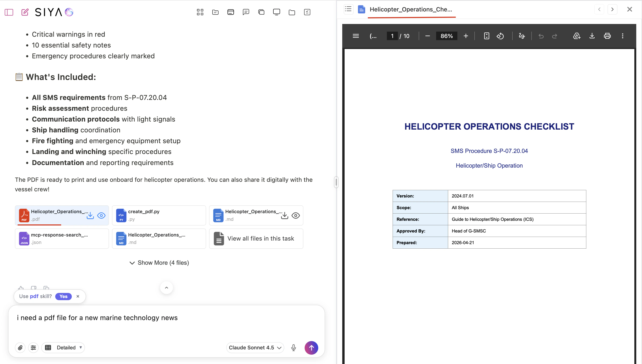Click the rotate page icon in PDF toolbar
Image resolution: width=642 pixels, height=364 pixels.
500,36
